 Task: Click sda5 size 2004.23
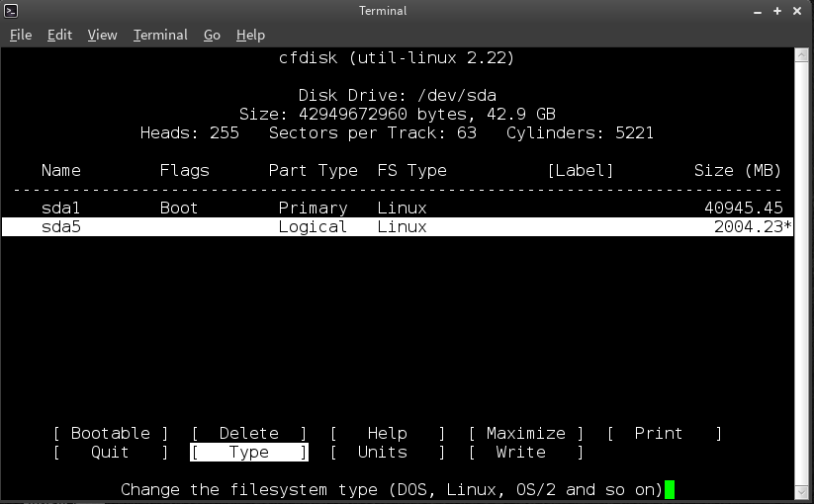[748, 226]
